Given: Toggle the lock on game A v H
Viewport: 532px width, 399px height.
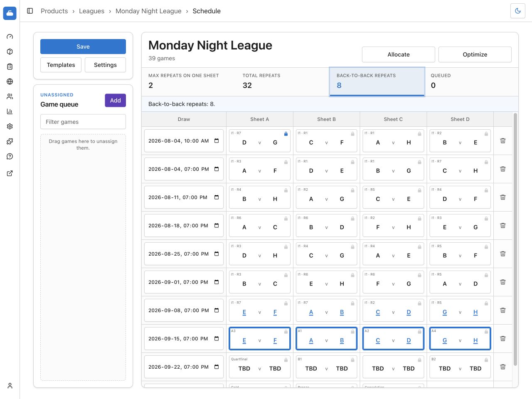Looking at the screenshot, I should click(x=419, y=134).
